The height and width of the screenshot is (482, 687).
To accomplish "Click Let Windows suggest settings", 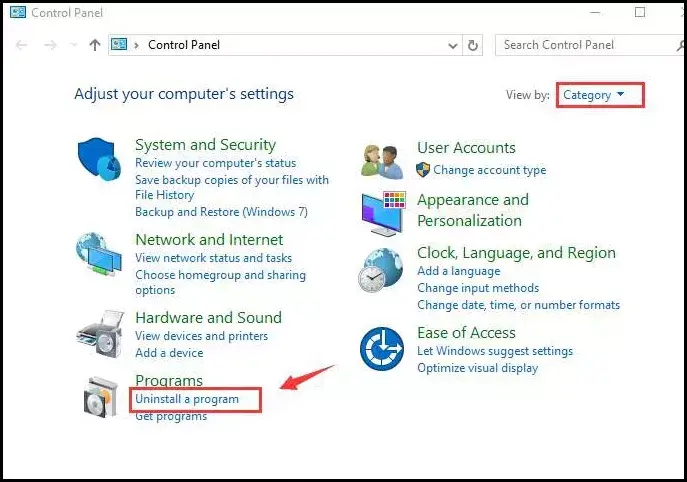I will pyautogui.click(x=495, y=351).
